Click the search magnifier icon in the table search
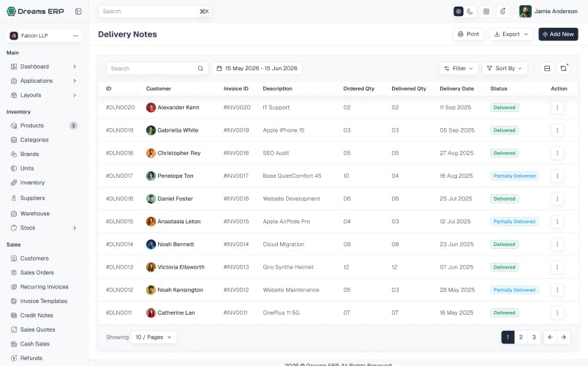The image size is (588, 366). tap(200, 68)
